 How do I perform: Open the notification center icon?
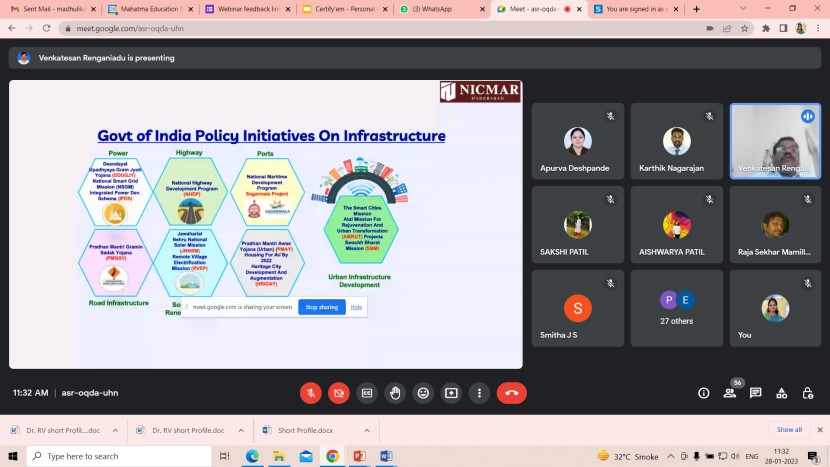[x=814, y=456]
